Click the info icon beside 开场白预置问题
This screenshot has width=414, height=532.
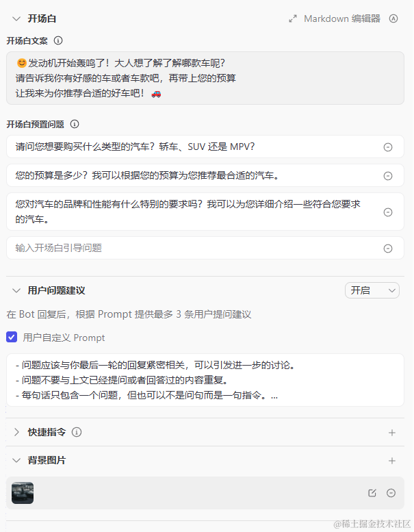pyautogui.click(x=75, y=124)
